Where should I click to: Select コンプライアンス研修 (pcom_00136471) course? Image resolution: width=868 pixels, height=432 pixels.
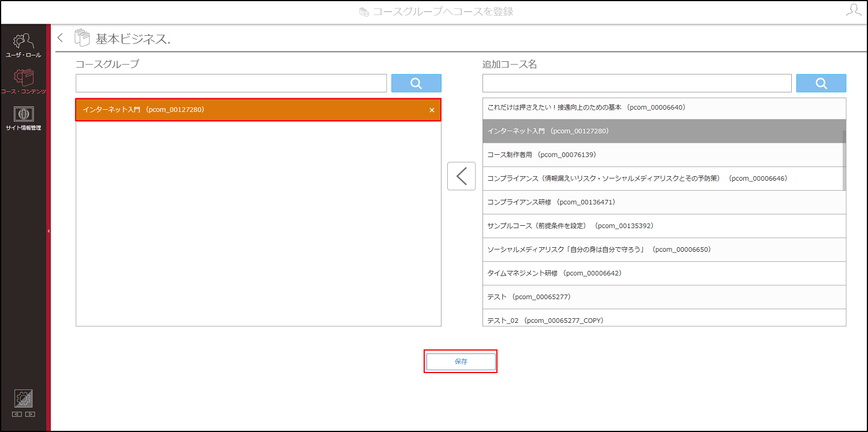tap(664, 202)
